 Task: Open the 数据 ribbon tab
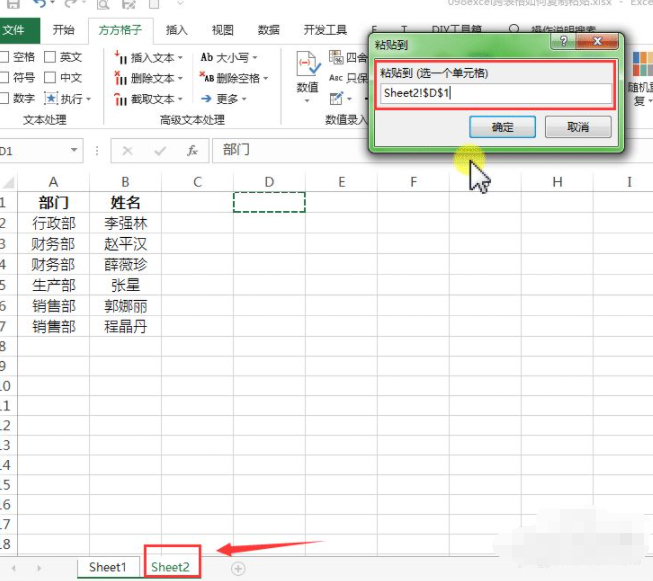click(268, 30)
